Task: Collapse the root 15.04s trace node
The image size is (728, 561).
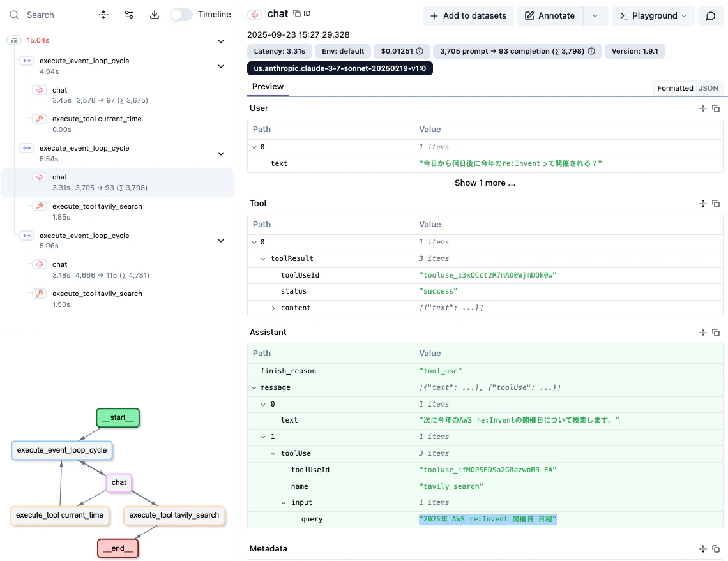Action: point(221,41)
